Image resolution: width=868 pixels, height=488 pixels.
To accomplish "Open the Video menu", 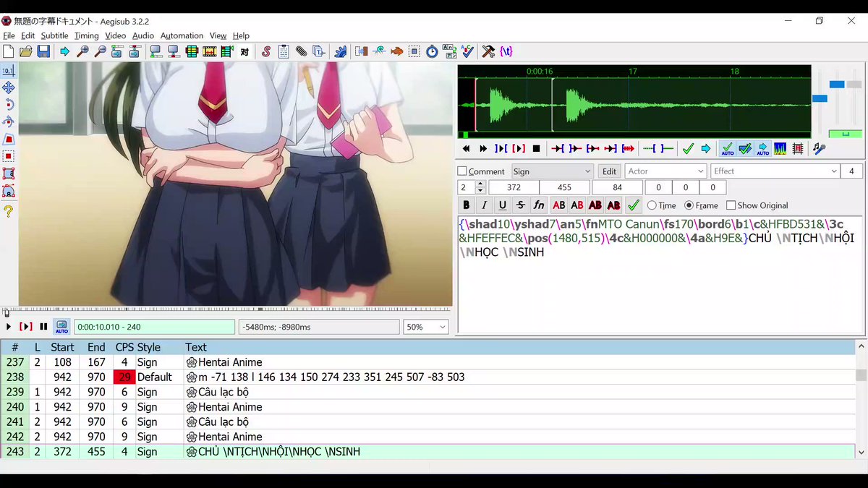I will tap(115, 35).
